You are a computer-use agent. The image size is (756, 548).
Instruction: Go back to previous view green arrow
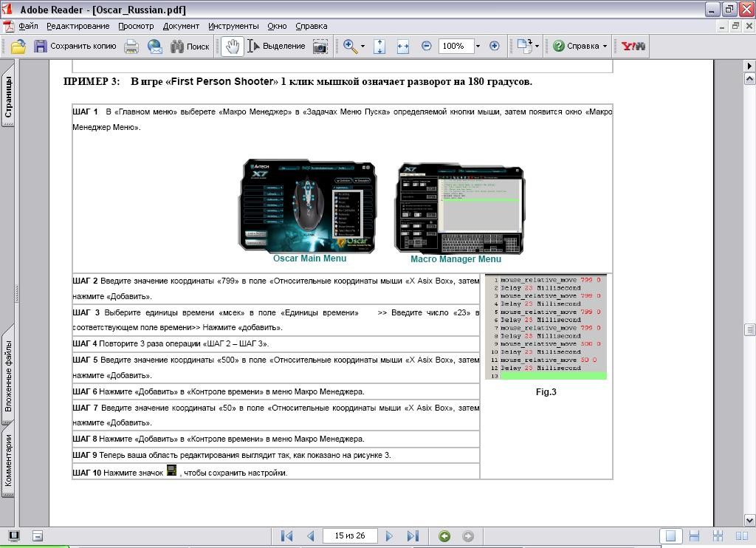point(444,536)
